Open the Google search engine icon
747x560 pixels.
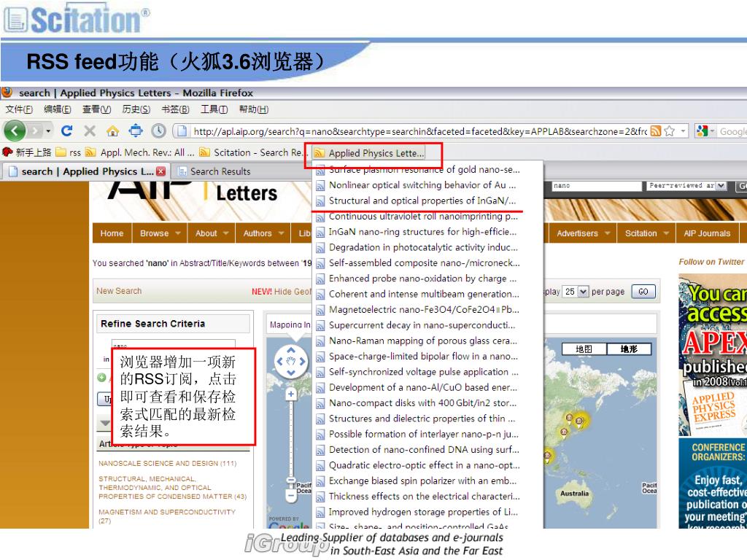[x=702, y=131]
